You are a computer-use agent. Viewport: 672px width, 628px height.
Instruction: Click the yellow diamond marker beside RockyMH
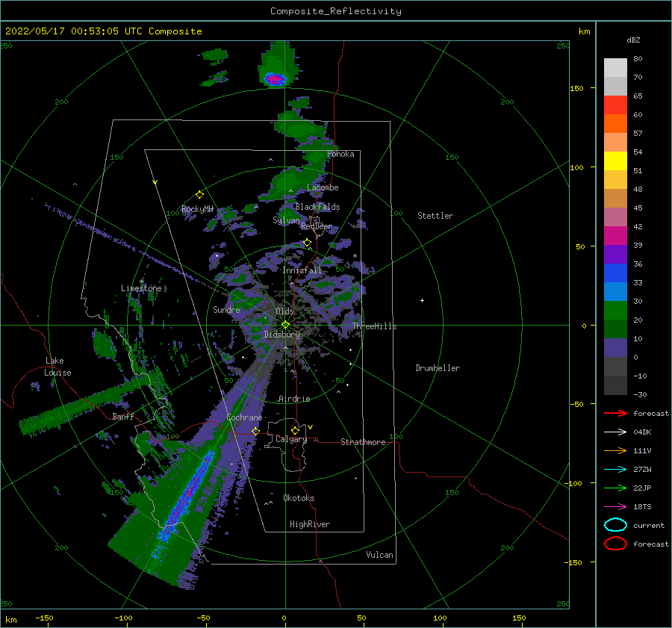pyautogui.click(x=199, y=195)
